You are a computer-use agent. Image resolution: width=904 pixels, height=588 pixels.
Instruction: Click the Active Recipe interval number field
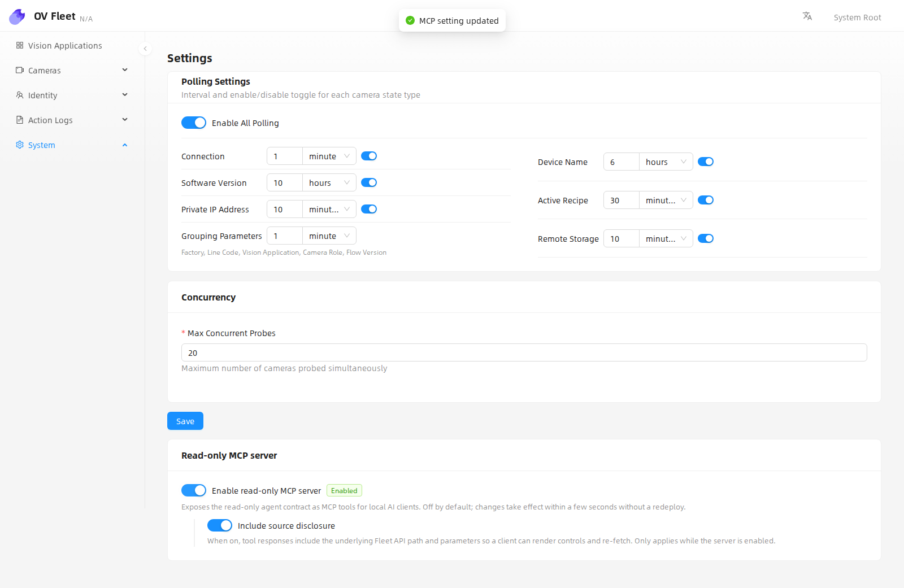click(x=621, y=200)
